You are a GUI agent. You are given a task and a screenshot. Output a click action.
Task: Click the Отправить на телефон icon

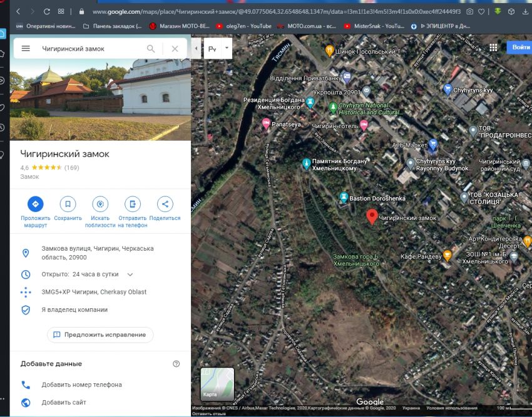pos(132,204)
